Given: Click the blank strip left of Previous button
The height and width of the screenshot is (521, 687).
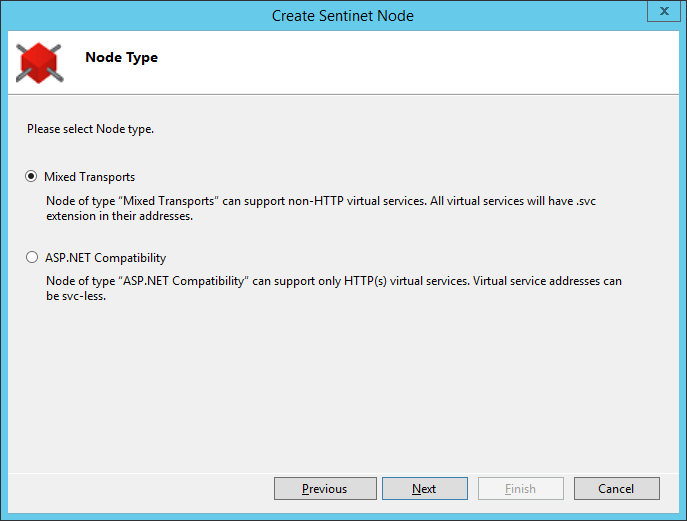Looking at the screenshot, I should [141, 489].
